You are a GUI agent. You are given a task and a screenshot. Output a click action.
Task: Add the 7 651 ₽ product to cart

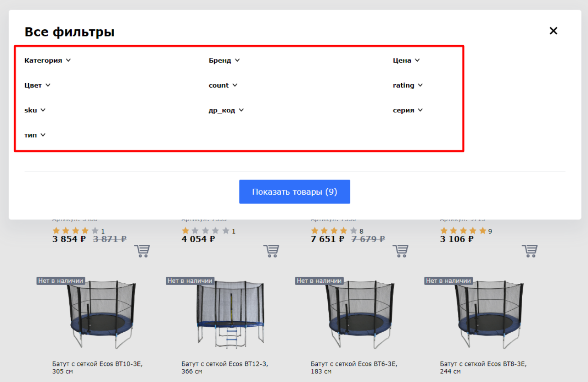pyautogui.click(x=400, y=251)
